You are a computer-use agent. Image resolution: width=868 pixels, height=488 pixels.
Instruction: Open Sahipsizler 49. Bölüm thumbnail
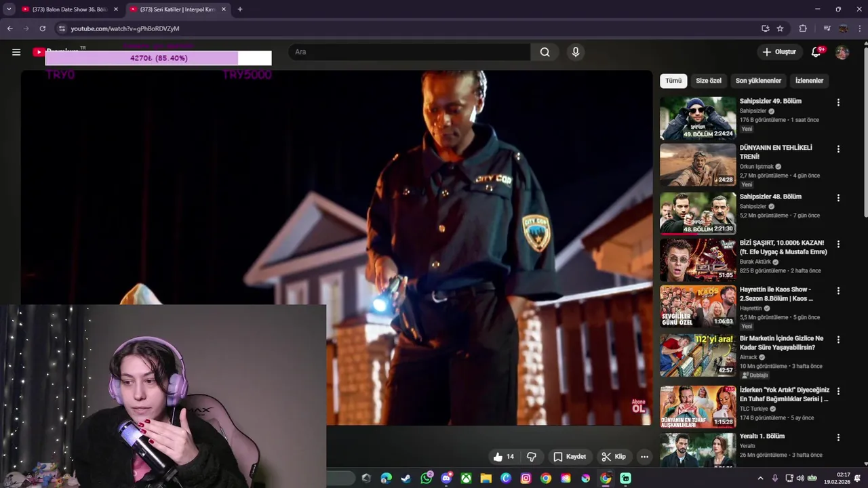[698, 118]
